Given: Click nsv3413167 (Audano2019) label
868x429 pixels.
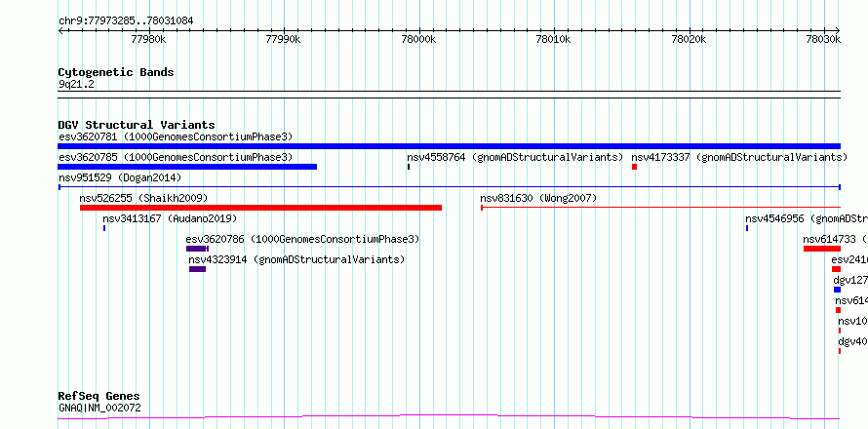Looking at the screenshot, I should (x=170, y=218).
